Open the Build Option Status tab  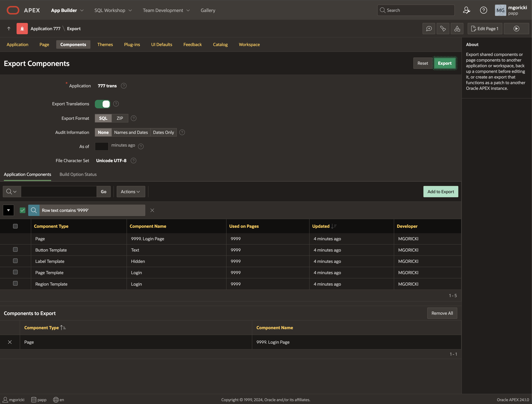pyautogui.click(x=78, y=174)
